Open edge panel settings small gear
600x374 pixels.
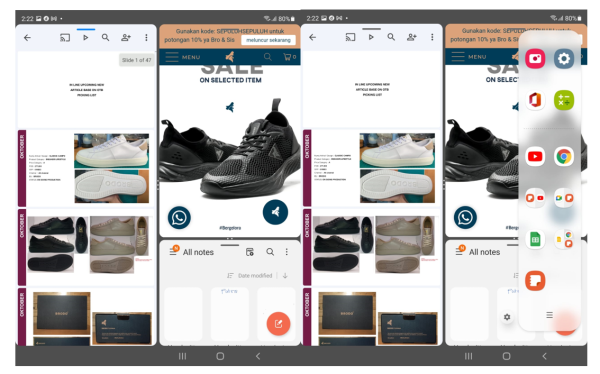point(507,317)
